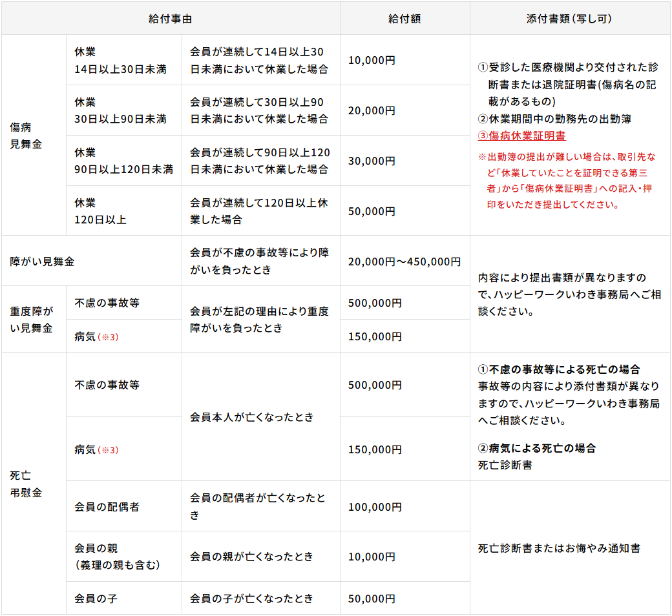Click the 給付事由 column header
672x616 pixels.
170,18
